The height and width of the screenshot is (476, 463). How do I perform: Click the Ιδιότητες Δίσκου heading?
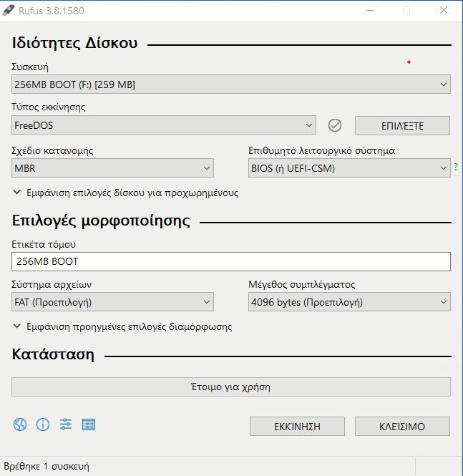tap(74, 43)
